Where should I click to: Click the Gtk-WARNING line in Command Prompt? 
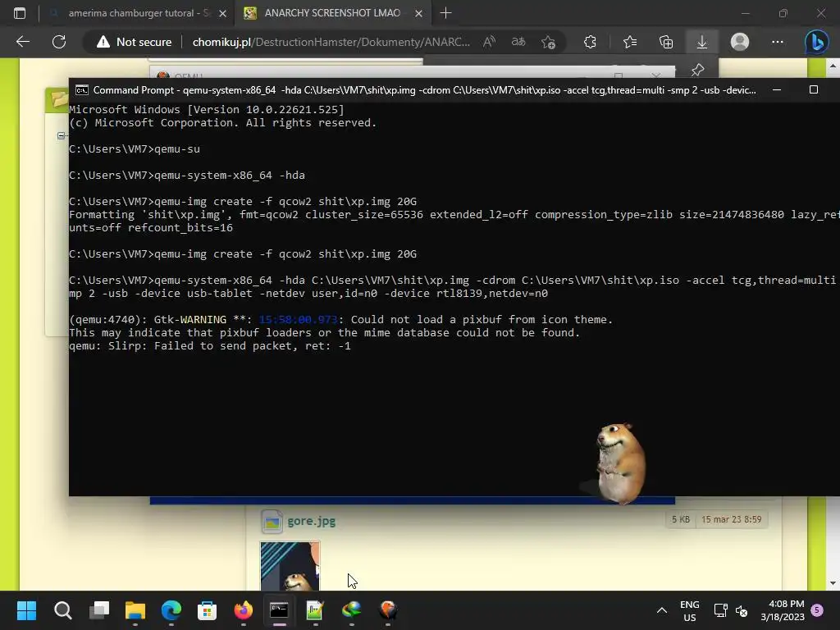340,320
